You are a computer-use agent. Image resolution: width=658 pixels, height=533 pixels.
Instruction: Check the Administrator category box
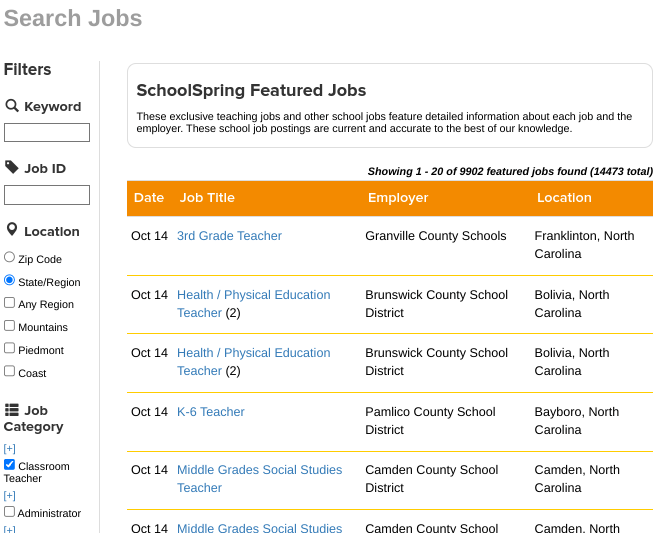coord(10,512)
